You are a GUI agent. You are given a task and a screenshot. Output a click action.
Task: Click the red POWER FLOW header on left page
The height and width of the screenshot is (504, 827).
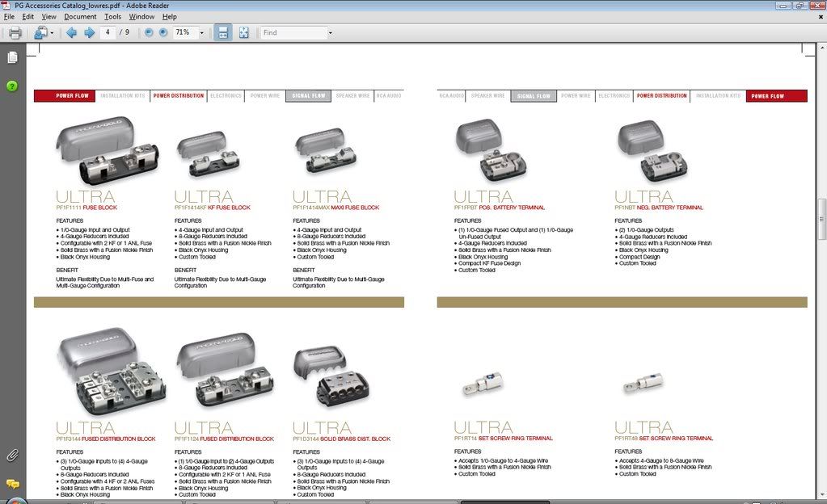(x=65, y=96)
